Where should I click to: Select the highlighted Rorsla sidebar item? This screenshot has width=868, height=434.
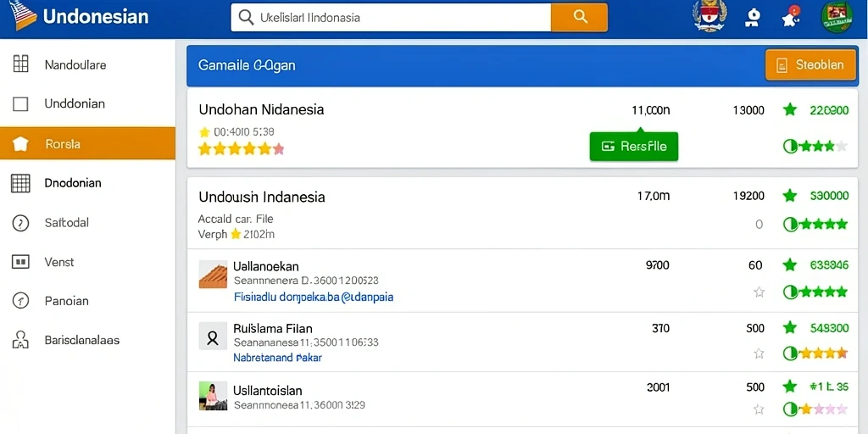[87, 143]
